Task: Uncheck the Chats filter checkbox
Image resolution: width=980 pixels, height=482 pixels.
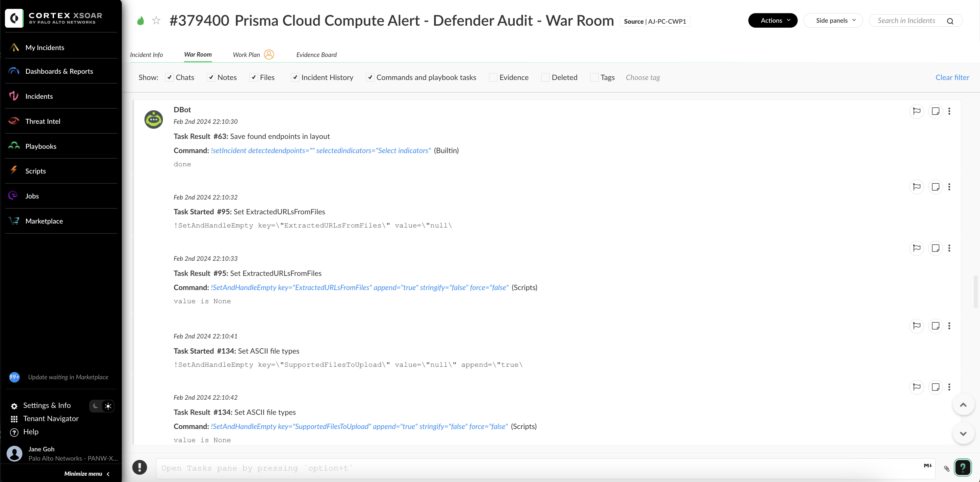Action: click(170, 77)
